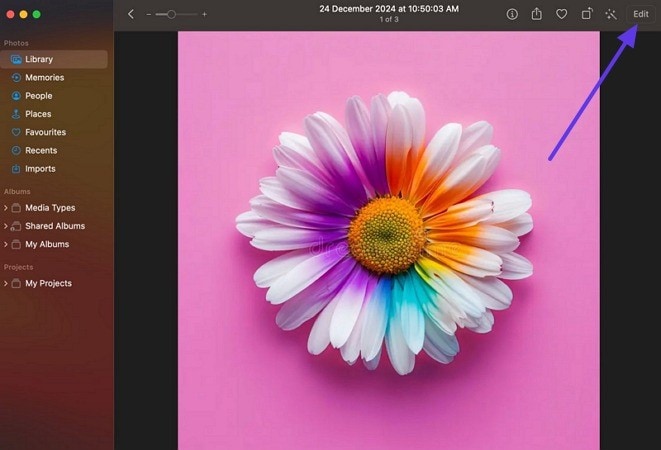Image resolution: width=661 pixels, height=450 pixels.
Task: Click the Recents clock icon
Action: tap(16, 151)
